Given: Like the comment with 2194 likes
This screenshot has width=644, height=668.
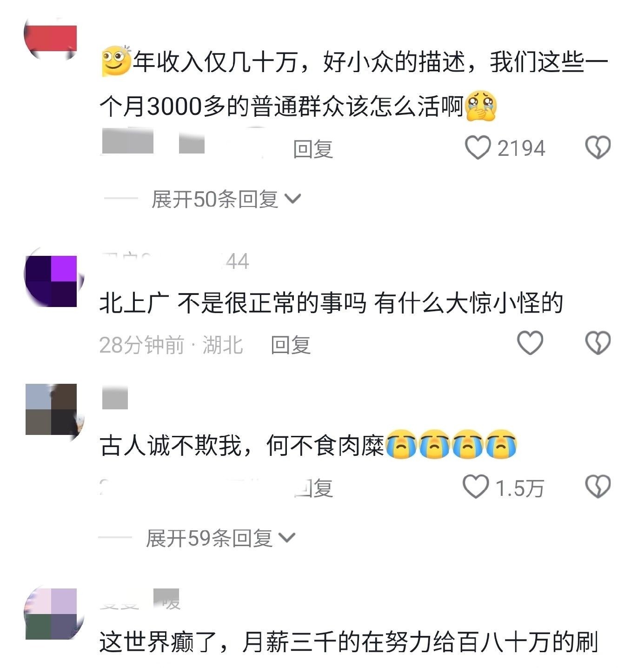Looking at the screenshot, I should (478, 148).
